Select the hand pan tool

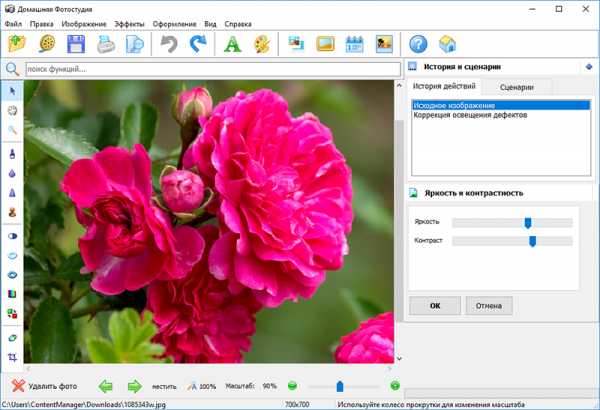click(12, 111)
